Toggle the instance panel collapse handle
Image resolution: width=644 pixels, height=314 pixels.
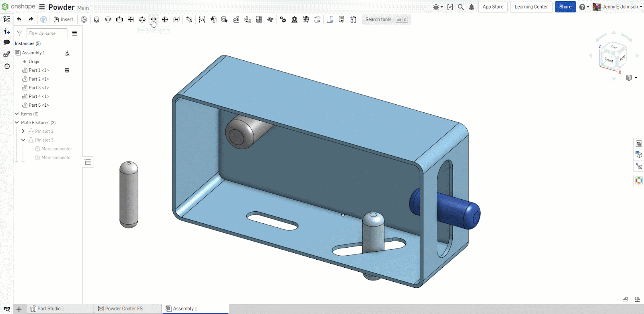(x=88, y=162)
